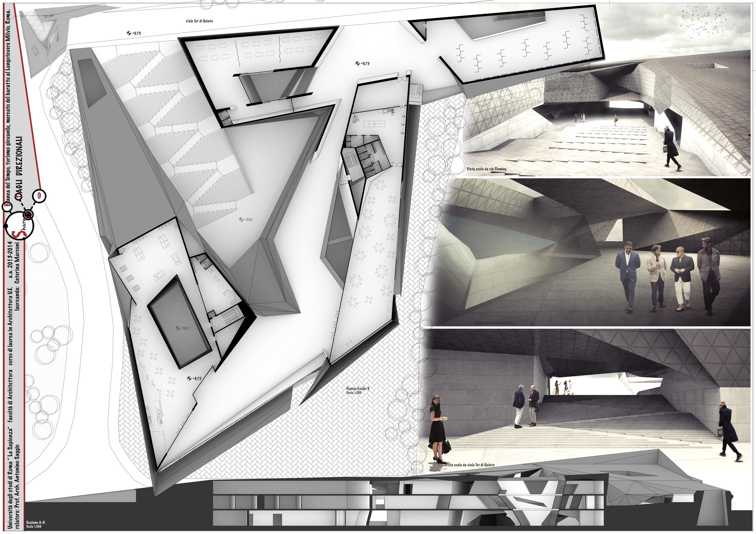Click the +9,75 marker at lower left of plan
The height and width of the screenshot is (534, 756).
pyautogui.click(x=194, y=379)
